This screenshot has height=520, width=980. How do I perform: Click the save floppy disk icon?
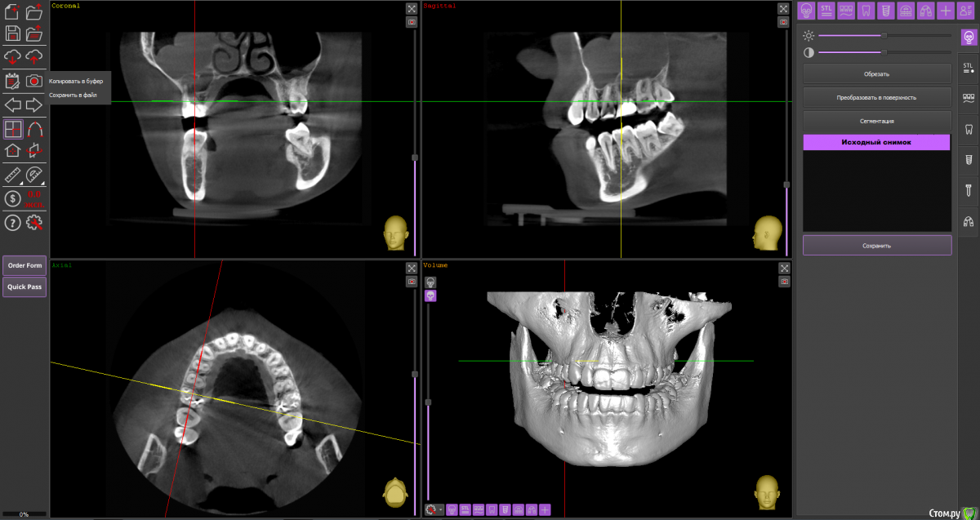13,33
